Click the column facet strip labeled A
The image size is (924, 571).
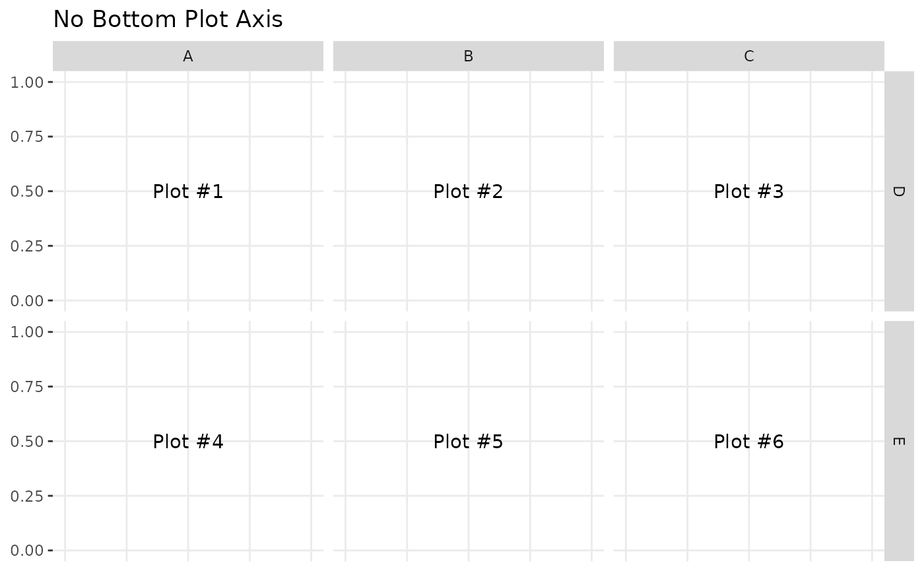188,56
